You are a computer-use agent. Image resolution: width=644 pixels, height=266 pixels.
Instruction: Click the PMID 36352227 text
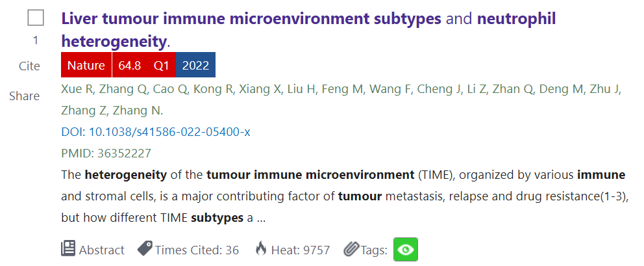click(106, 153)
